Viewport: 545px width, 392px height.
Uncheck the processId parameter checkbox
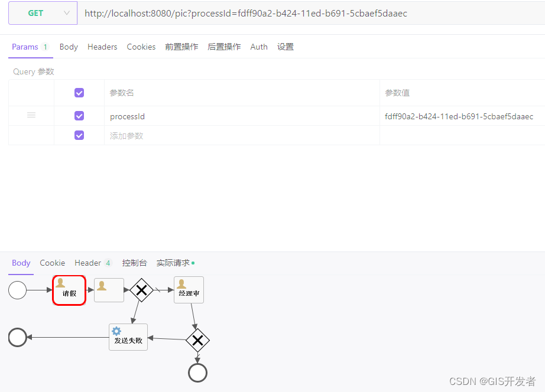click(79, 116)
